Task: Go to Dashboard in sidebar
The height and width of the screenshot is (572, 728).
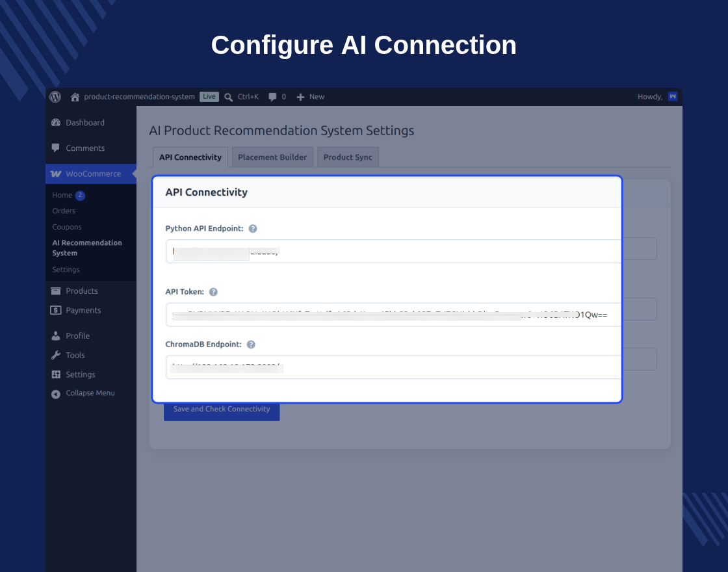Action: click(85, 123)
